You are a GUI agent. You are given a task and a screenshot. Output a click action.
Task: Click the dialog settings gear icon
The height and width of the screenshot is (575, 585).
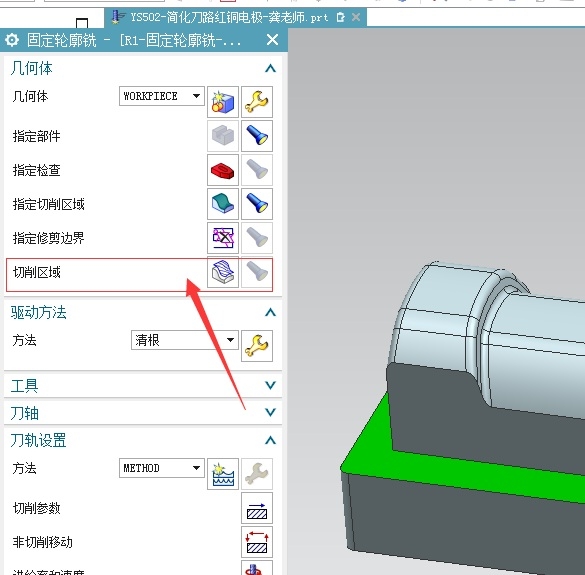pos(12,40)
